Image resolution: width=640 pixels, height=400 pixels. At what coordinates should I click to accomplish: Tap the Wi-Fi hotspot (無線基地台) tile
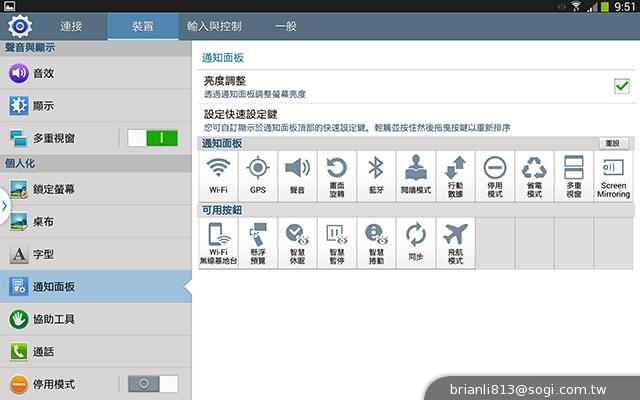coord(218,243)
